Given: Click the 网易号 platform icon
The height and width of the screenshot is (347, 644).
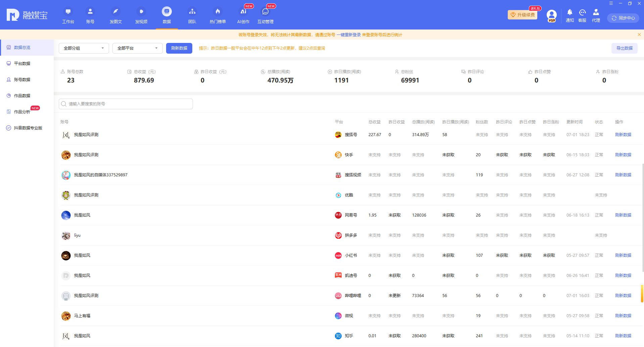Looking at the screenshot, I should 338,215.
